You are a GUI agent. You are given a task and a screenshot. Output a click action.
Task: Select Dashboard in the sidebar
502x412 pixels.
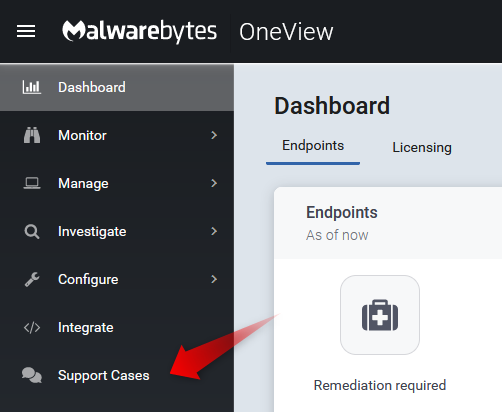click(117, 87)
